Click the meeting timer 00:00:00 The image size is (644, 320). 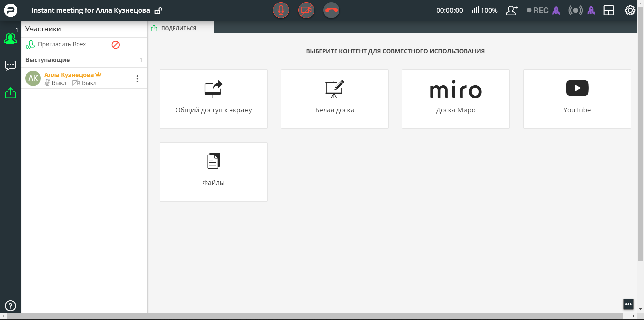point(449,10)
